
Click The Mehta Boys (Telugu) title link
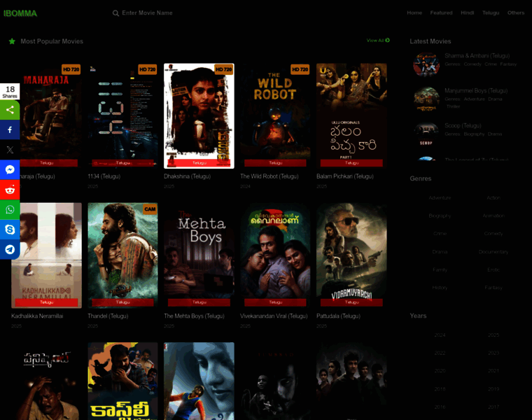(x=194, y=316)
